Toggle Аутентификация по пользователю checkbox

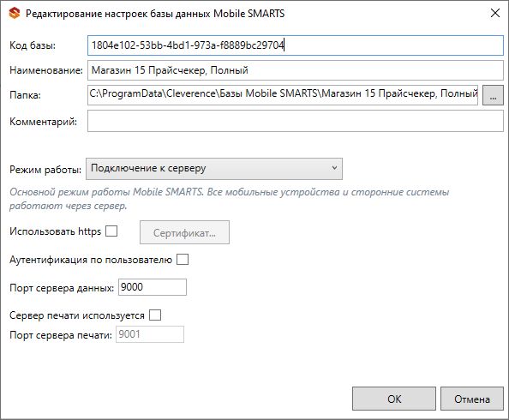pyautogui.click(x=183, y=260)
